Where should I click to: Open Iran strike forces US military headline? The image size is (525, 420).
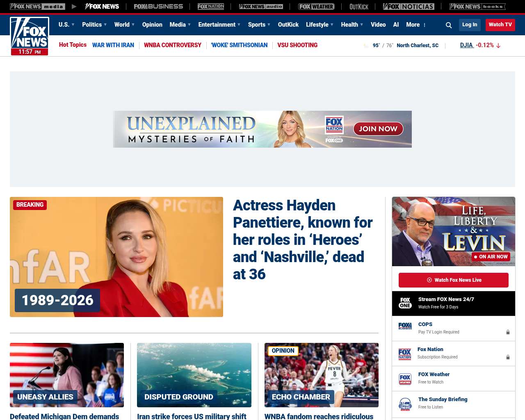pyautogui.click(x=192, y=416)
